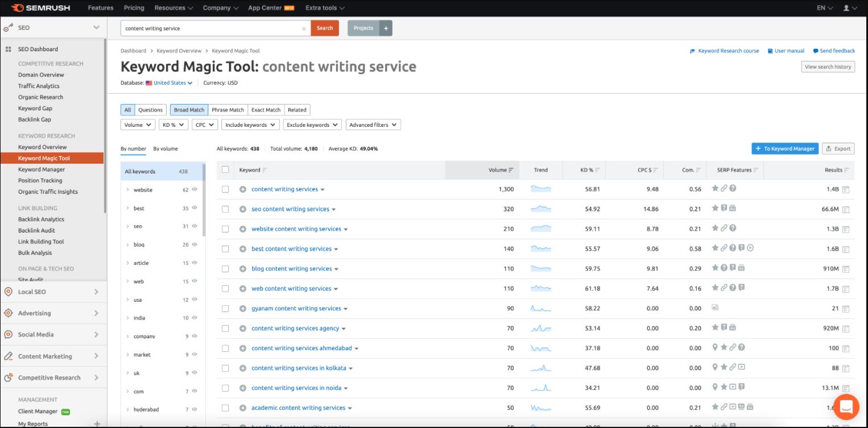Click the Local SEO pin icon

tap(8, 292)
